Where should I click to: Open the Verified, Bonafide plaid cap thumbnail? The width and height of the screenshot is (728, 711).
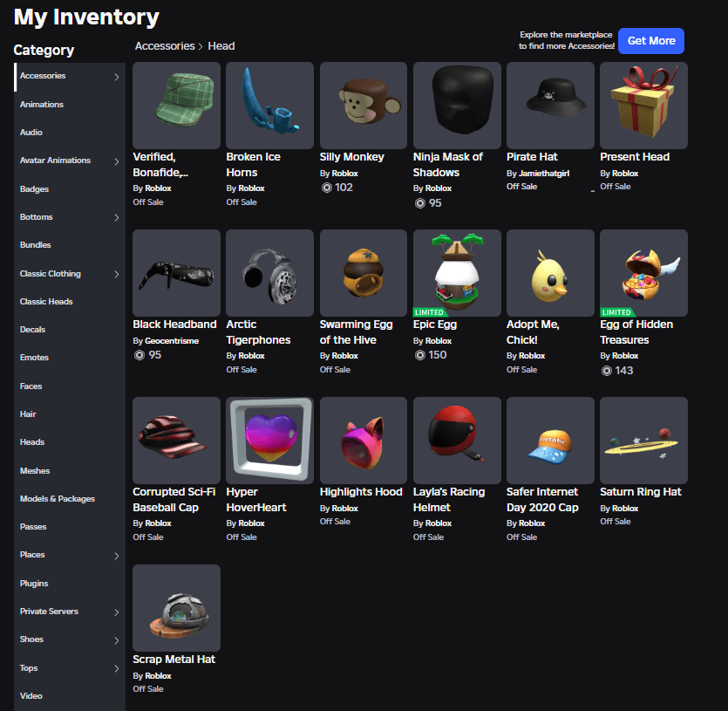176,106
